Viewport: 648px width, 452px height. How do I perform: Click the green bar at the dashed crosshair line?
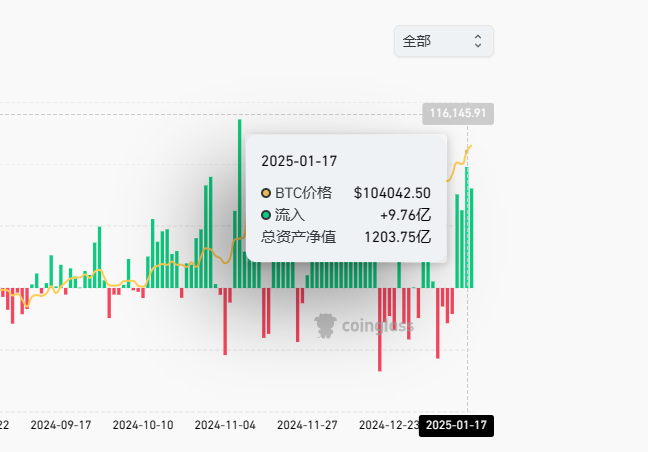click(467, 227)
